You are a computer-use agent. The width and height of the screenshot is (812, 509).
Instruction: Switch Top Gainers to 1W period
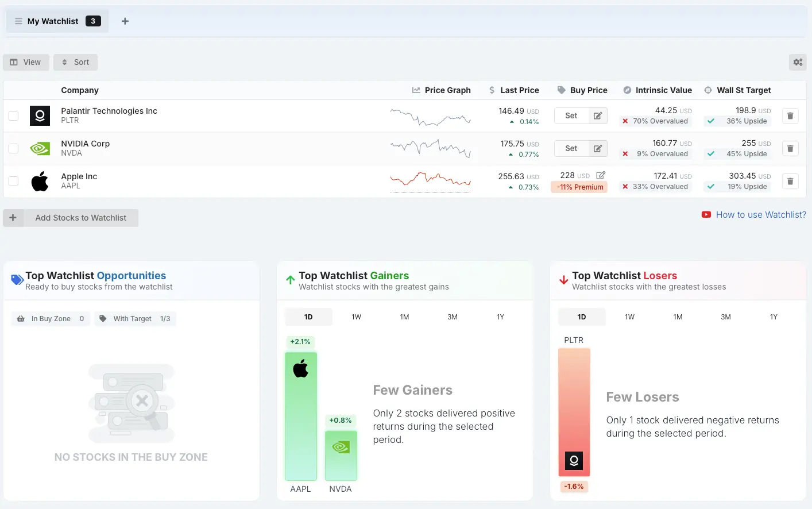(x=356, y=317)
